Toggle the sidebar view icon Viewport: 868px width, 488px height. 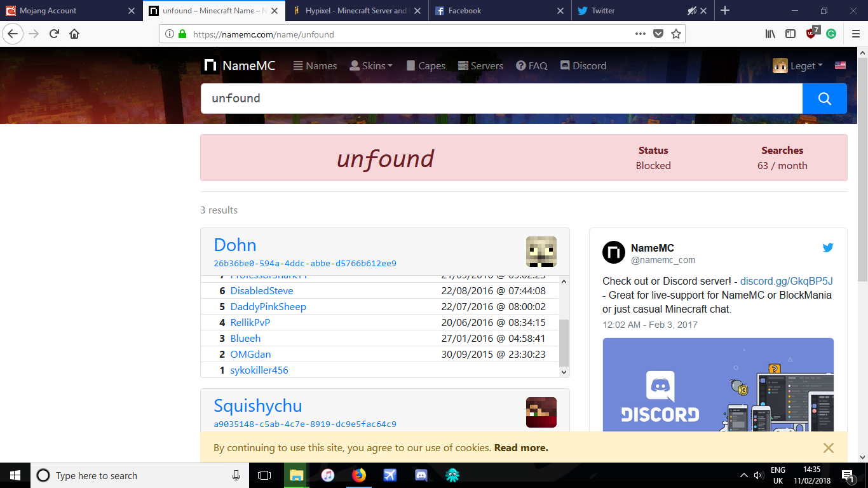pos(790,34)
